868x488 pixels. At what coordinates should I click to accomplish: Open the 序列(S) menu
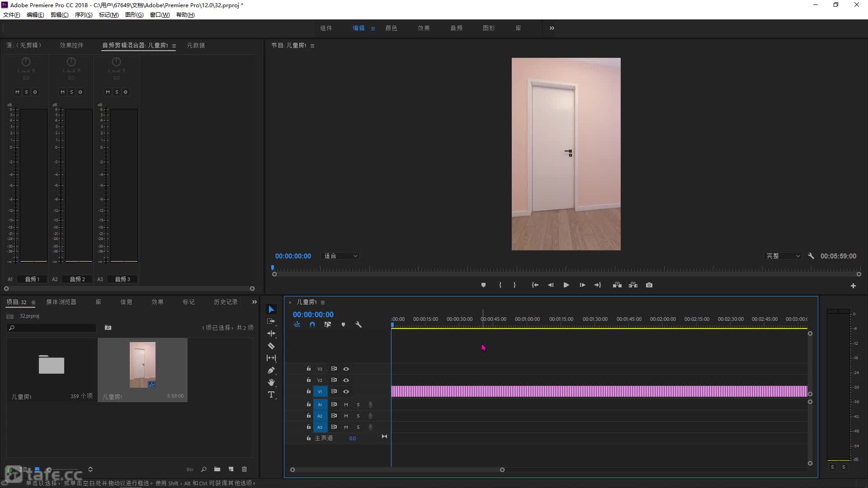tap(83, 15)
